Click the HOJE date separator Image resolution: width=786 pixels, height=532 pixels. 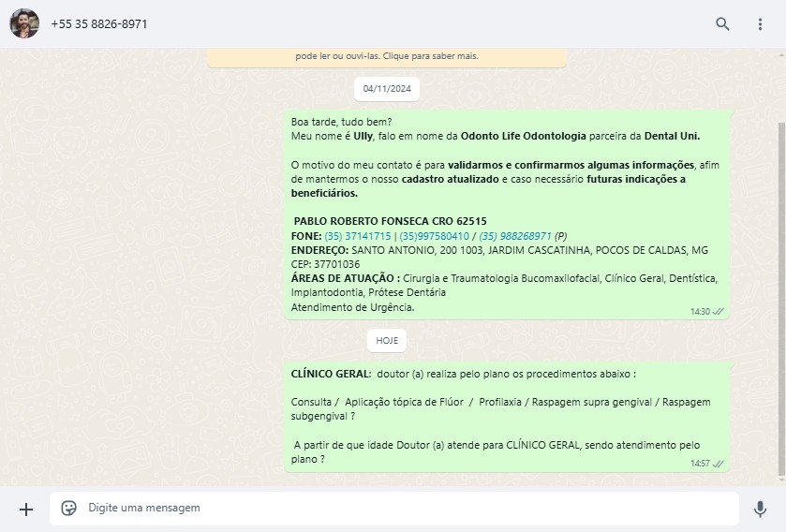[386, 340]
